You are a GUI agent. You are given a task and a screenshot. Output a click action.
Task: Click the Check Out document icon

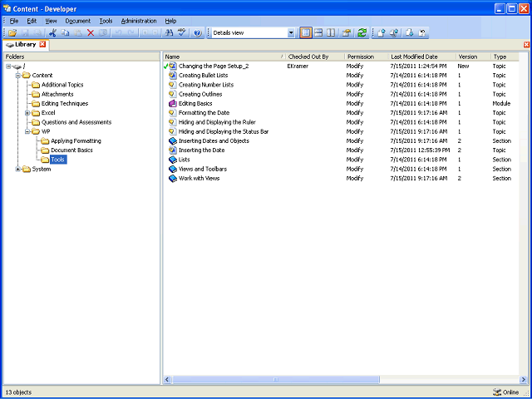pos(410,33)
